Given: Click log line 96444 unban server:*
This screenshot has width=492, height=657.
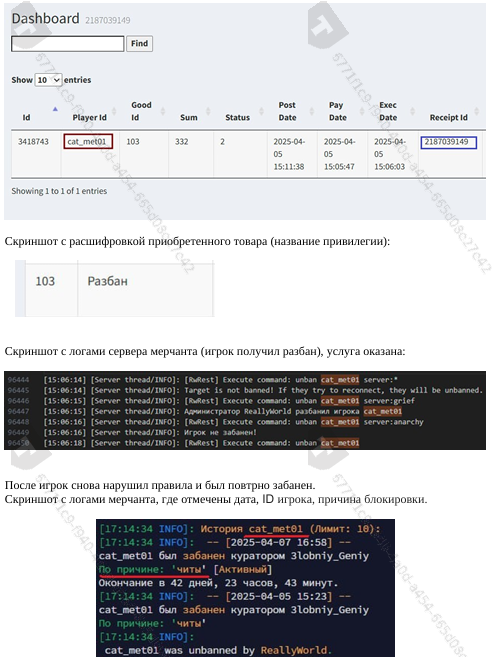Looking at the screenshot, I should pyautogui.click(x=220, y=380).
